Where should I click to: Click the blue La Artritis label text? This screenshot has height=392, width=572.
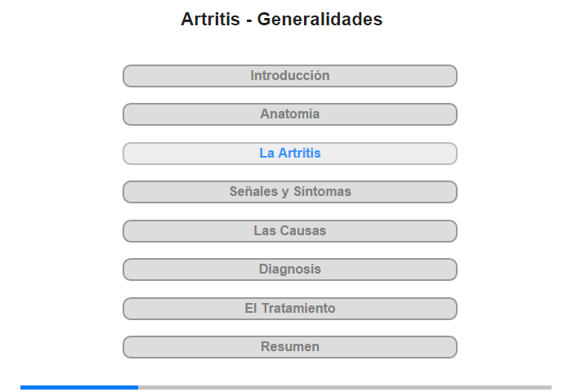click(x=290, y=154)
